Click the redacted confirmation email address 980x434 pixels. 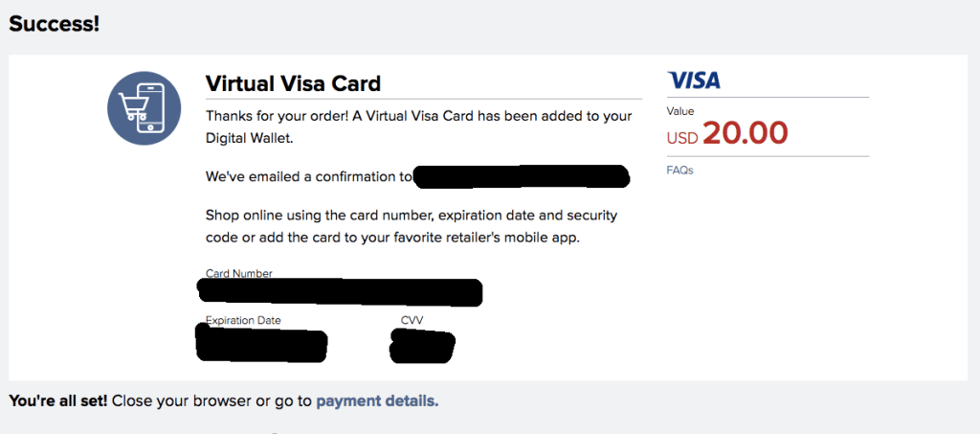tap(522, 176)
